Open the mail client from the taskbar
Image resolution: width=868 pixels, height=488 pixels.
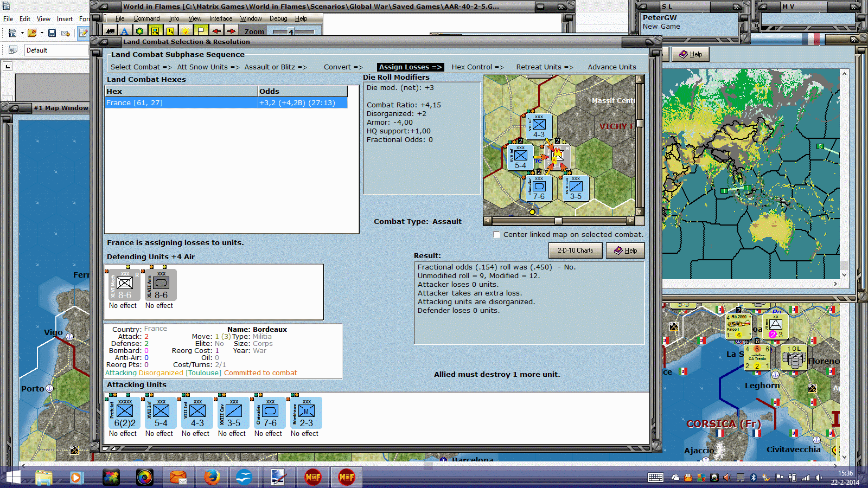pyautogui.click(x=178, y=477)
